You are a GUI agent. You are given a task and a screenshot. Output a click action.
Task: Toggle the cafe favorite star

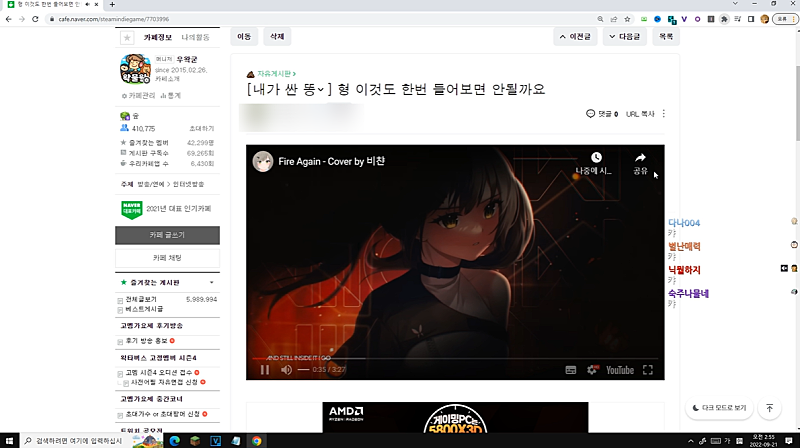127,38
